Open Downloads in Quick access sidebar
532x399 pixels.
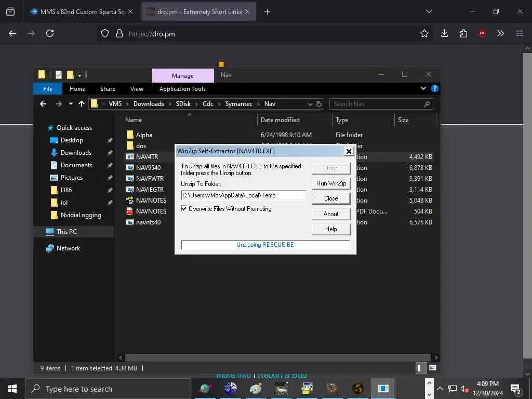coord(76,153)
